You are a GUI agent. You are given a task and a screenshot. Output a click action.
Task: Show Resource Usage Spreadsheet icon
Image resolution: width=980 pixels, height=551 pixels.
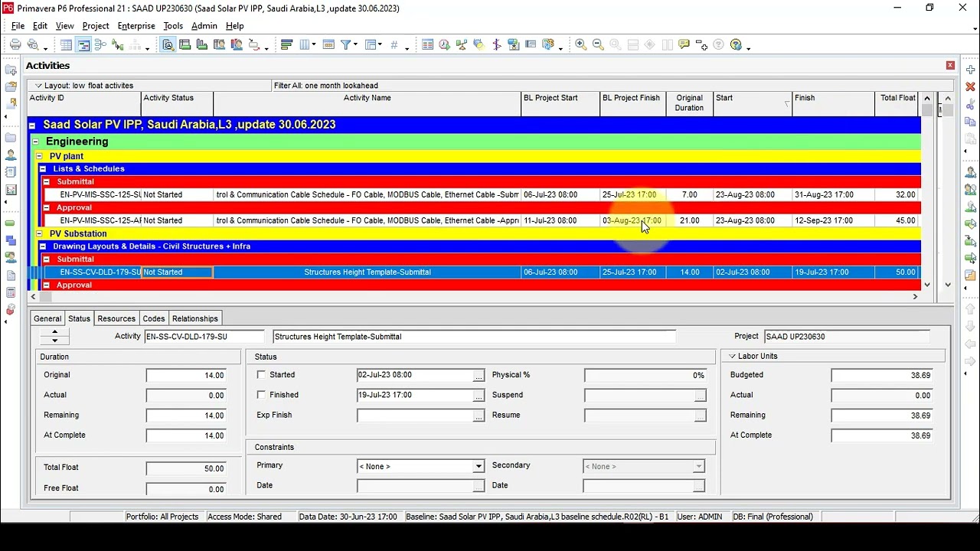(219, 45)
